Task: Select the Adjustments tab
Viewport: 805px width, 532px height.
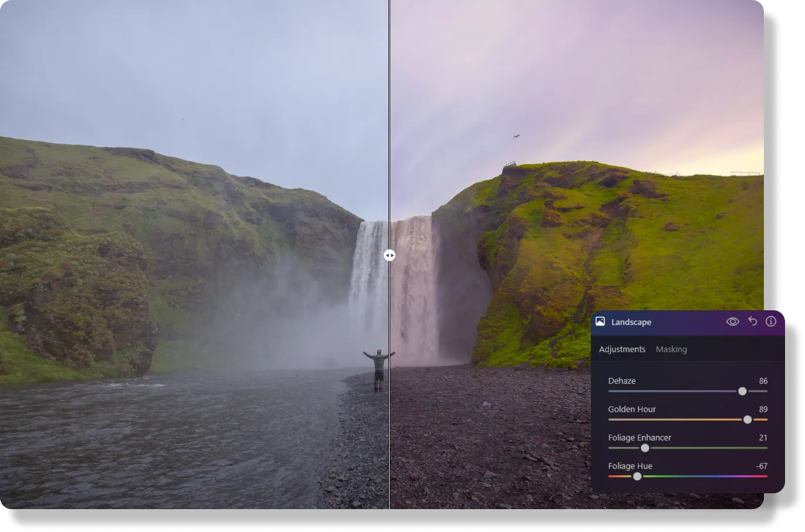Action: pos(622,349)
